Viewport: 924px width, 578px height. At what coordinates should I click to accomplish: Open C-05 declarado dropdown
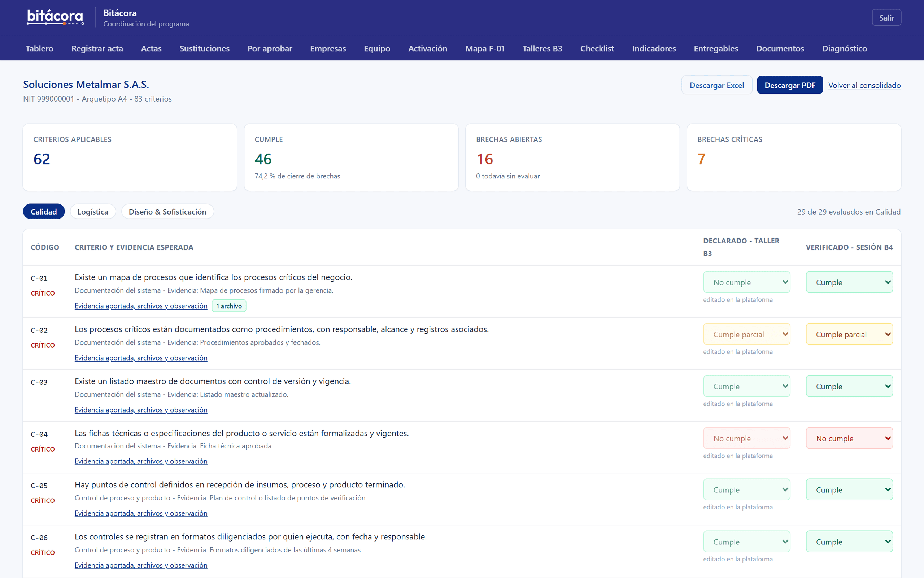tap(746, 489)
